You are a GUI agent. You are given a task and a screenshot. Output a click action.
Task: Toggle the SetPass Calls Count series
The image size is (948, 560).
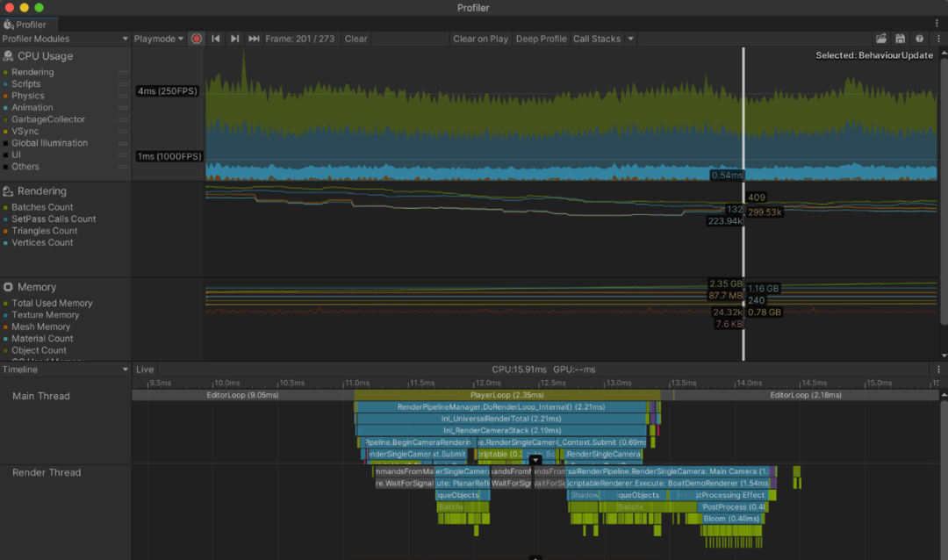[5, 219]
